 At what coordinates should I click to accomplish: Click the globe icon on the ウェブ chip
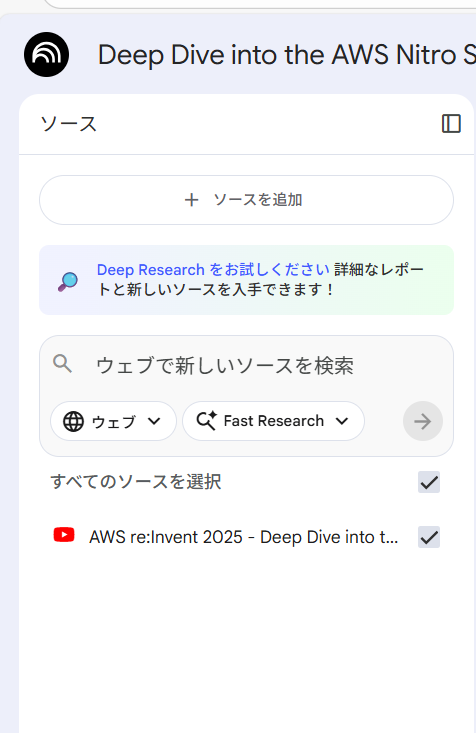tap(73, 422)
